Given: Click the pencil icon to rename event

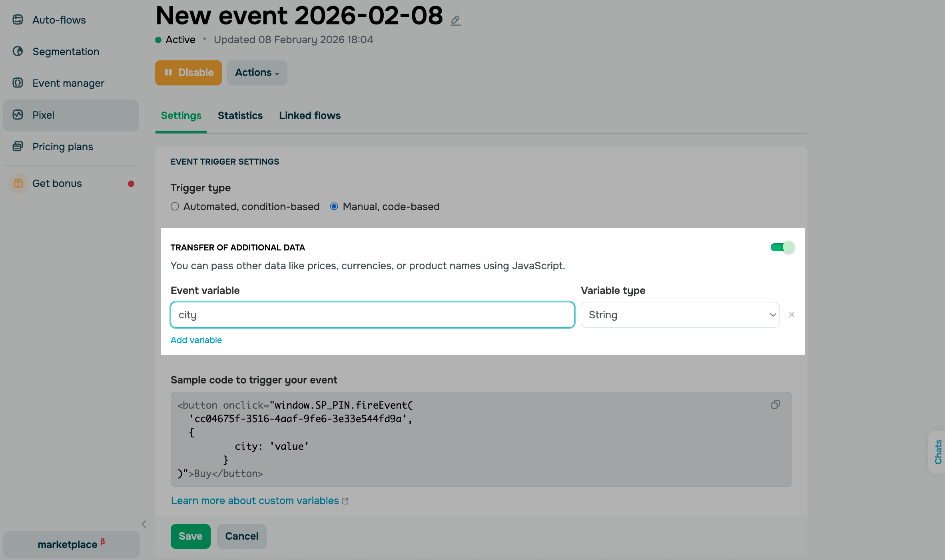Looking at the screenshot, I should point(456,20).
